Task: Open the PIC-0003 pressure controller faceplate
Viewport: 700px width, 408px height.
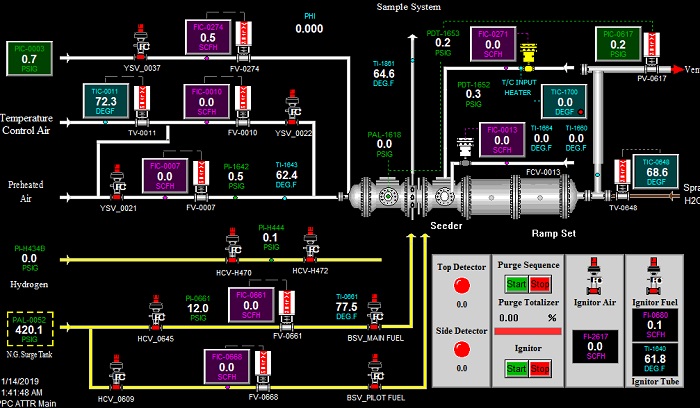Action: 29,58
